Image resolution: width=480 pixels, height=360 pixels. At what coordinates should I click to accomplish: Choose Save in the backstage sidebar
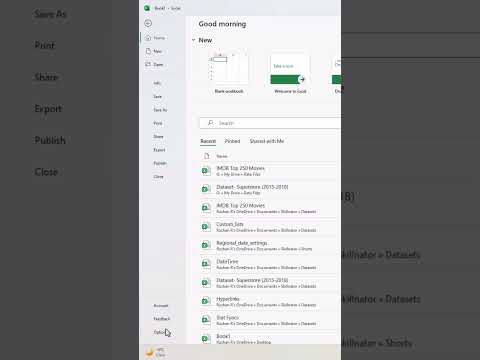[157, 96]
